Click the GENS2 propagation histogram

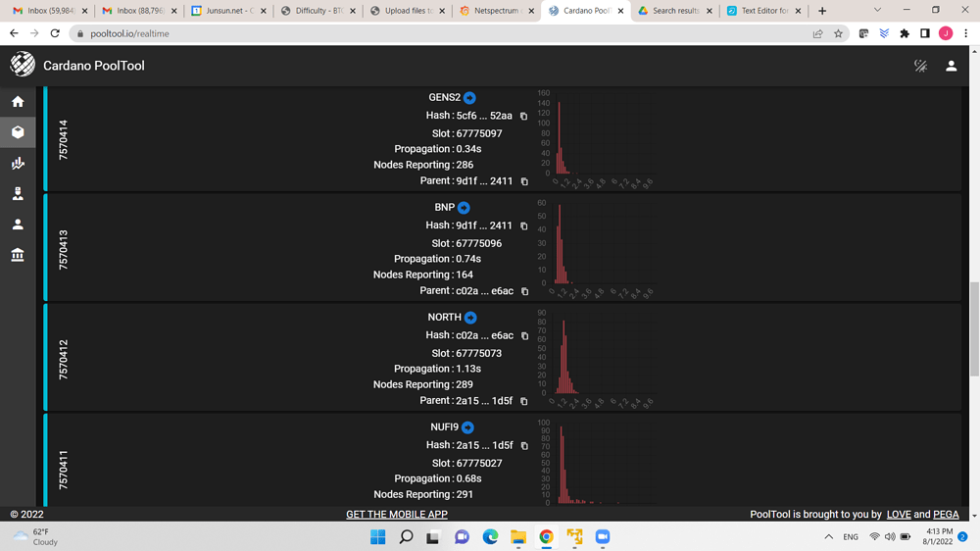point(597,139)
